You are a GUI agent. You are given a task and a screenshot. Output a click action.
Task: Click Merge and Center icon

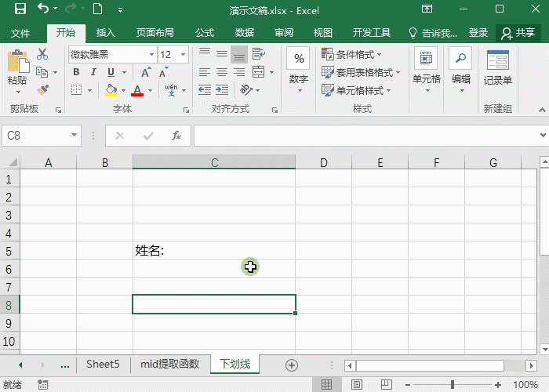258,72
